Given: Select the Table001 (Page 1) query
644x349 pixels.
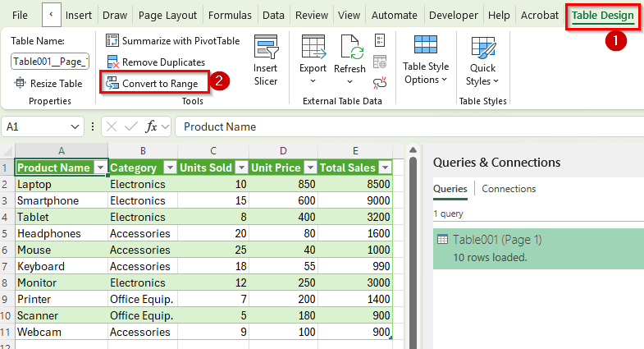Looking at the screenshot, I should click(538, 249).
